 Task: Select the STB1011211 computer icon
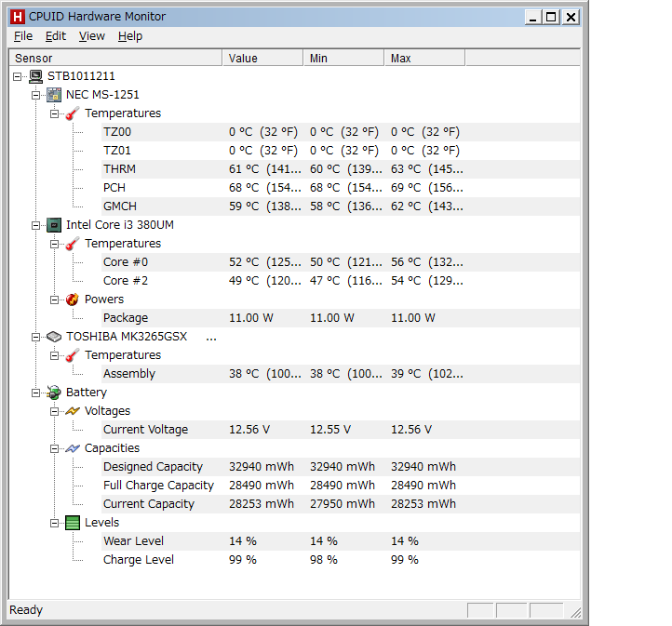[35, 76]
